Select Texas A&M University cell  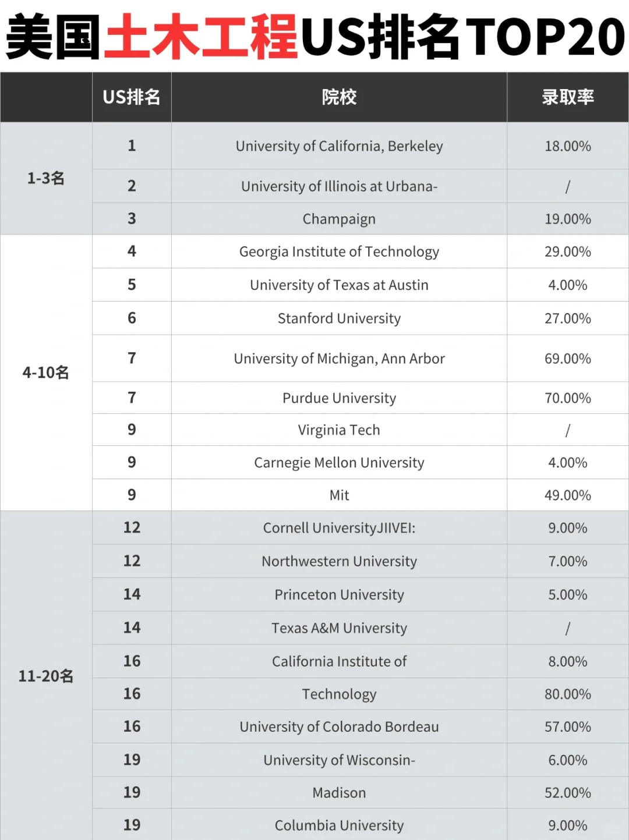(x=339, y=628)
